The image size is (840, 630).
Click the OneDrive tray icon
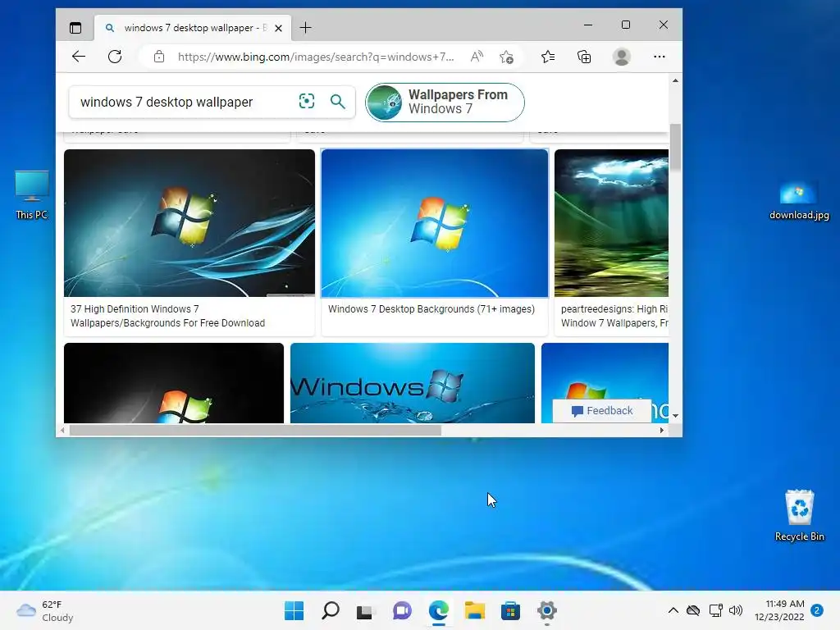(693, 610)
